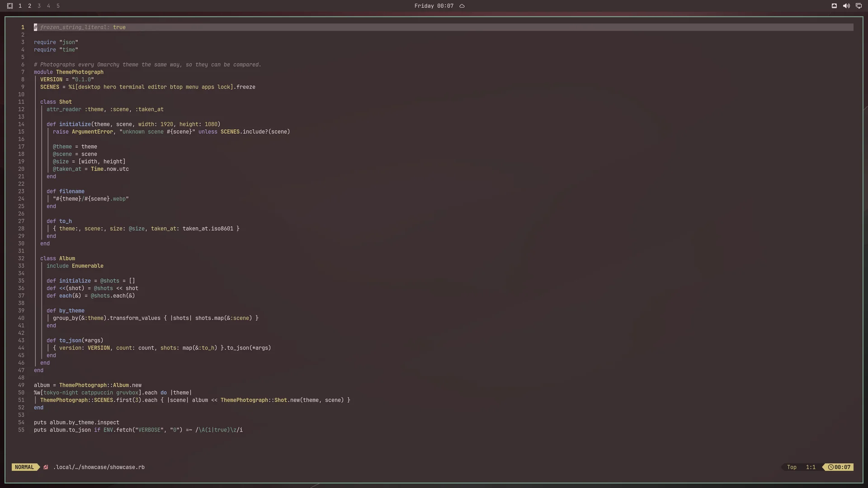The height and width of the screenshot is (488, 868).
Task: Open the volume speaker icon in the tray
Action: pyautogui.click(x=846, y=6)
